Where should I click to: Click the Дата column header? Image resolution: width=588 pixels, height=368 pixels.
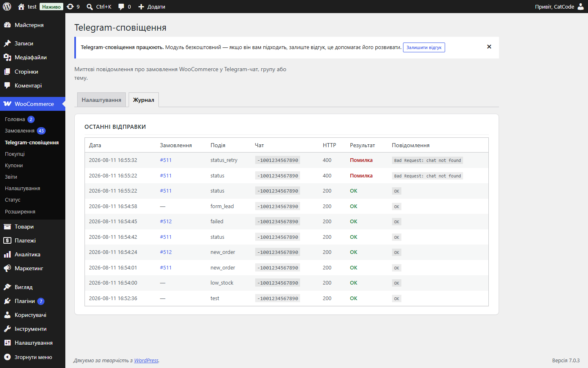(x=95, y=145)
